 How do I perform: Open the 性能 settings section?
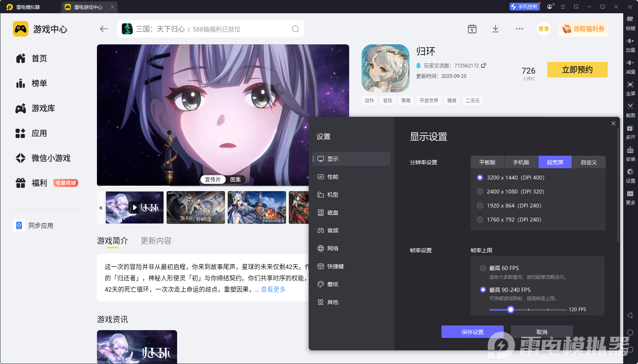click(x=332, y=177)
